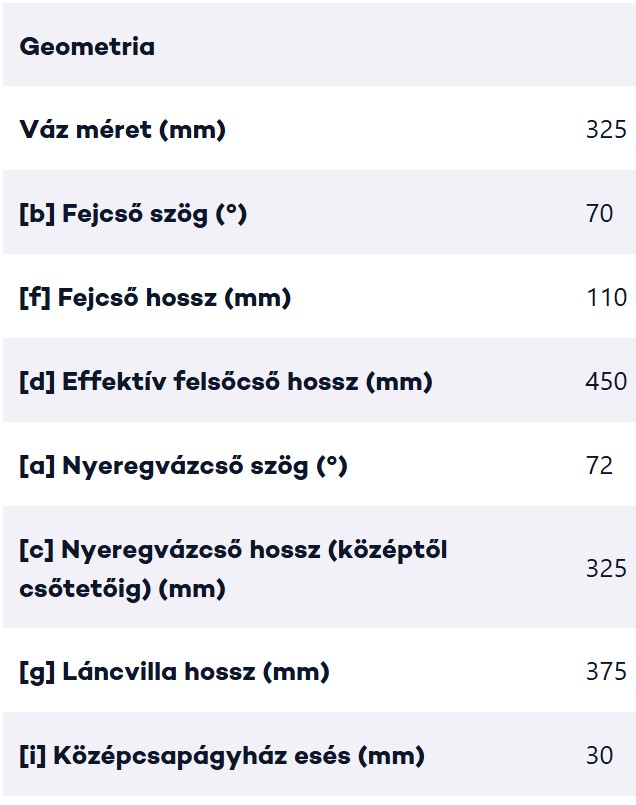This screenshot has height=805, width=636.
Task: Click the top tube length value 450
Action: pyautogui.click(x=606, y=382)
